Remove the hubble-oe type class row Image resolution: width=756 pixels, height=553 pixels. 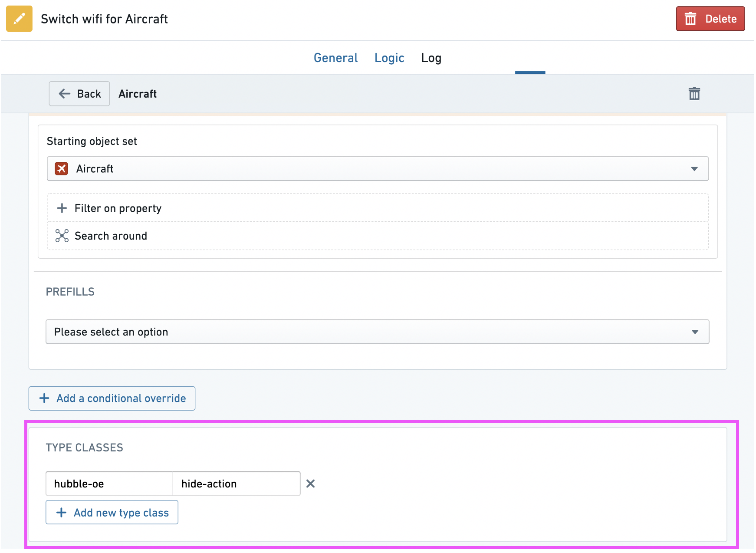(x=310, y=484)
